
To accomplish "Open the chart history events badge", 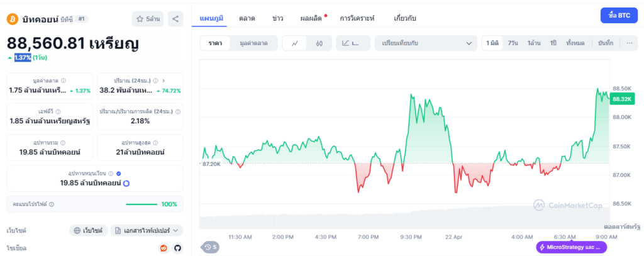I will (211, 247).
